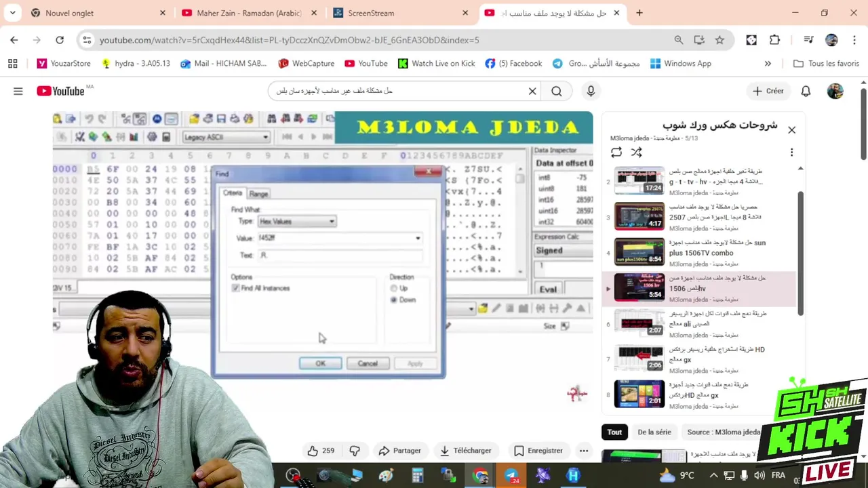The image size is (868, 488).
Task: Expand the Value field dropdown in the Find dialog
Action: 418,238
